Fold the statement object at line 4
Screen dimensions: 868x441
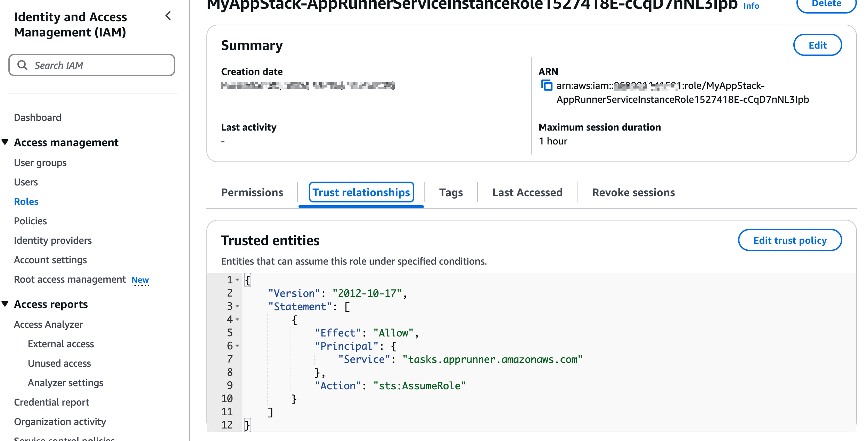coord(237,319)
